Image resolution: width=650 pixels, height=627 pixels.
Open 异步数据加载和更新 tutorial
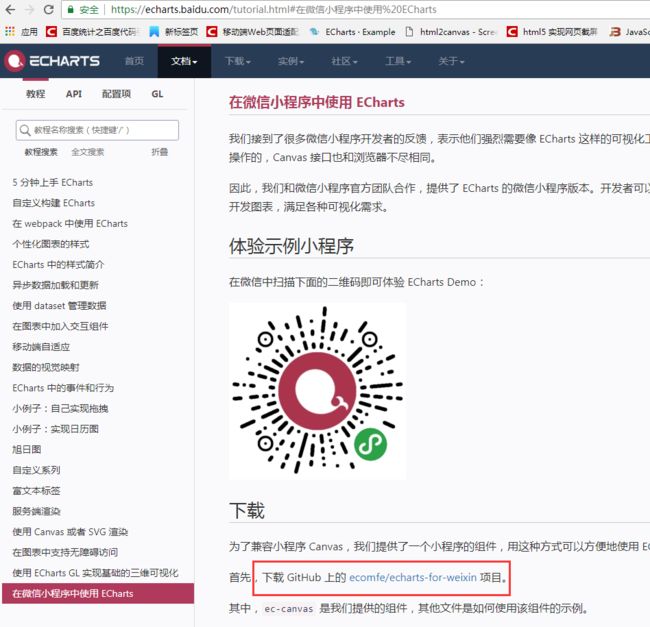point(56,285)
